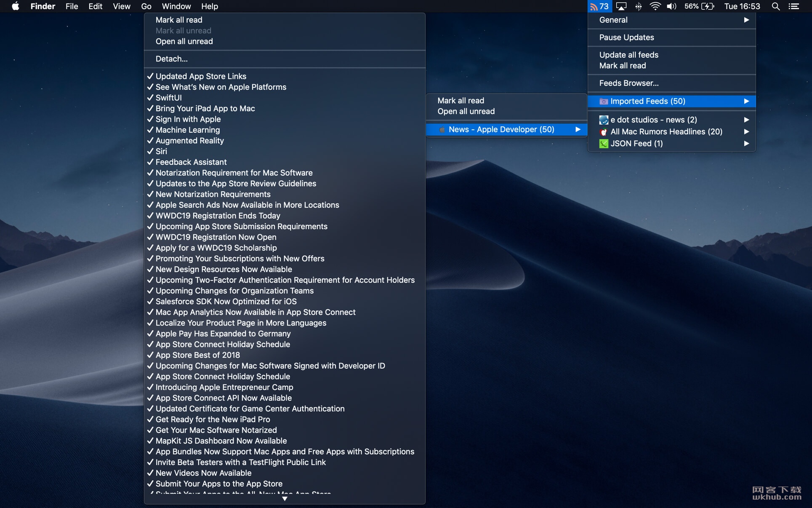Screen dimensions: 812x508
Task: Open the RSS feed reader menu bar icon
Action: (x=599, y=6)
